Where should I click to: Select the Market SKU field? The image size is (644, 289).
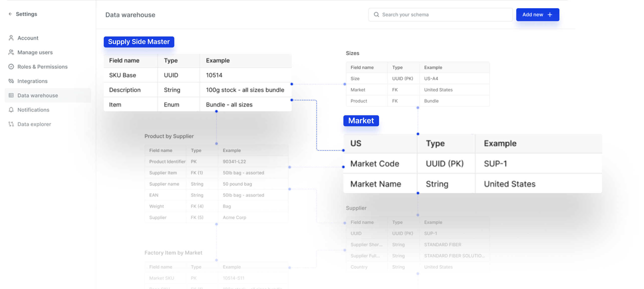coord(162,278)
